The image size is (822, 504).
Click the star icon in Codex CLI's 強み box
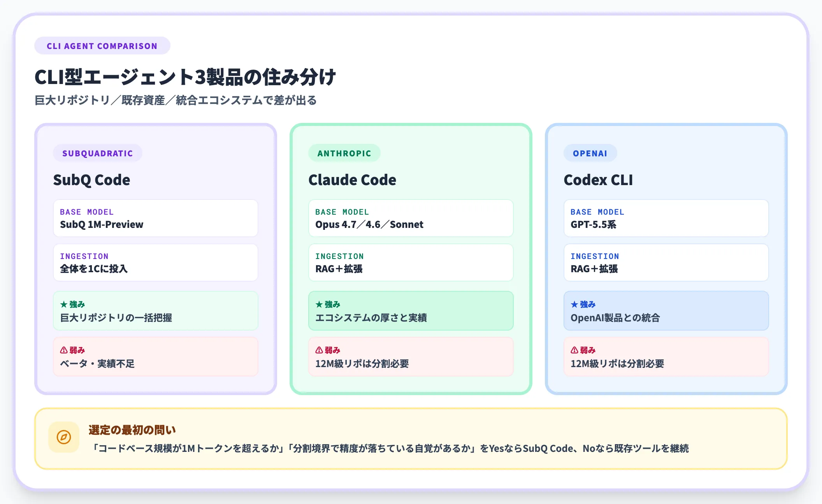[574, 304]
